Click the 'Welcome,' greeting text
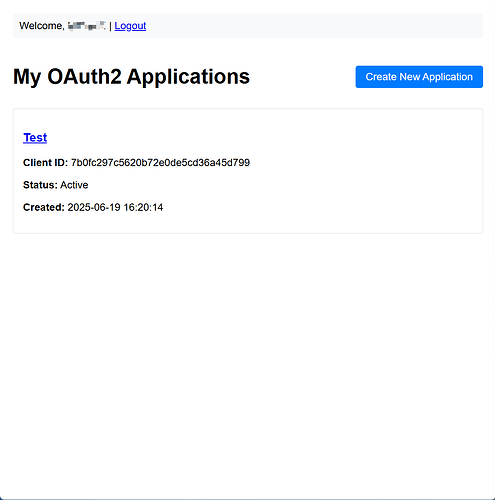Screen dimensions: 495x500 (x=42, y=26)
